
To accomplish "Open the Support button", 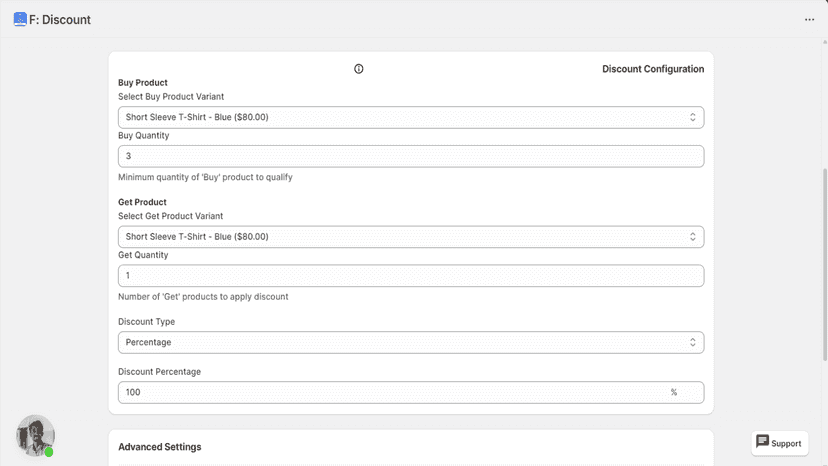I will (x=779, y=443).
